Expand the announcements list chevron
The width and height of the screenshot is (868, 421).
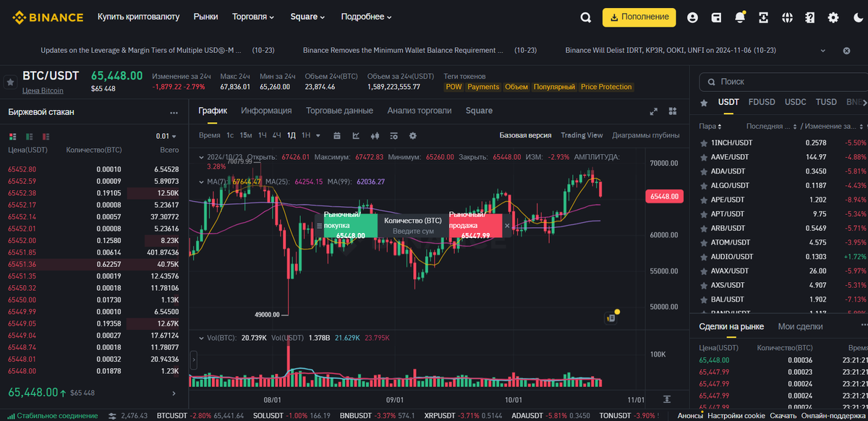(822, 51)
